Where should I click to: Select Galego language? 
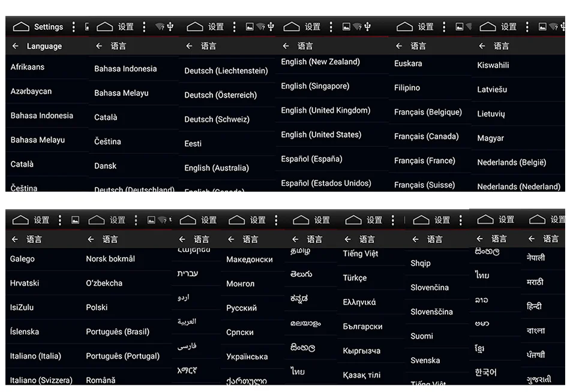23,259
